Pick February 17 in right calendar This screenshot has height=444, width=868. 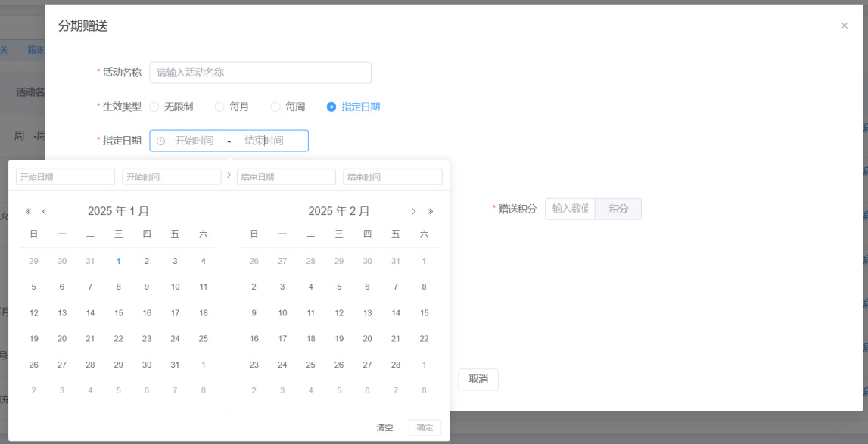(x=282, y=339)
